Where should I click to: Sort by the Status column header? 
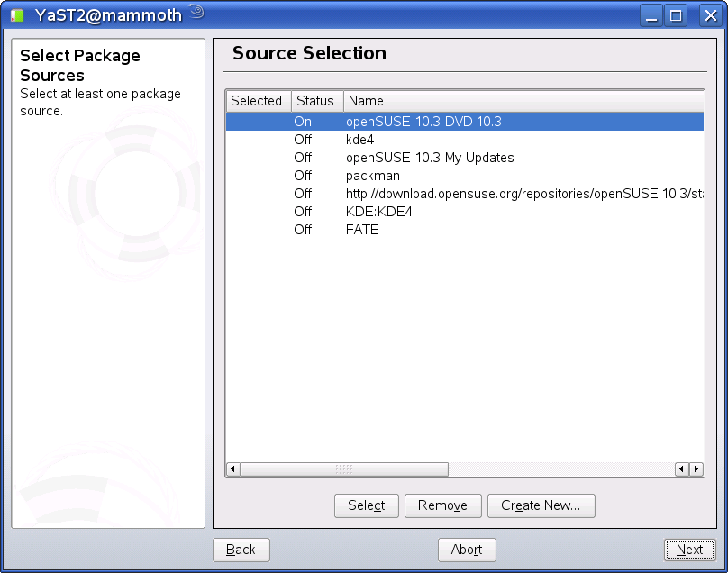coord(315,101)
